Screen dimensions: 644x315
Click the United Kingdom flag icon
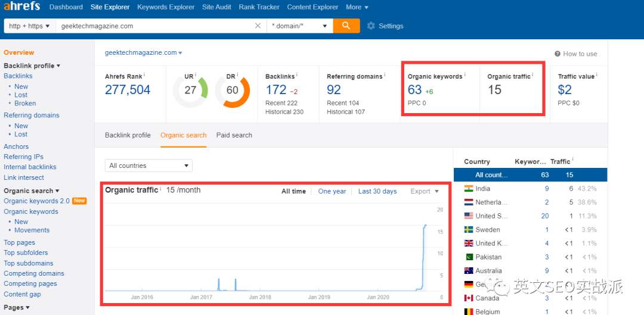point(469,243)
